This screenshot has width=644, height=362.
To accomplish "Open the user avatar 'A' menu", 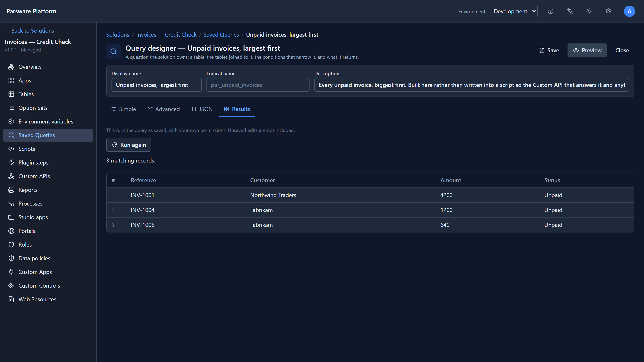I will (x=629, y=11).
